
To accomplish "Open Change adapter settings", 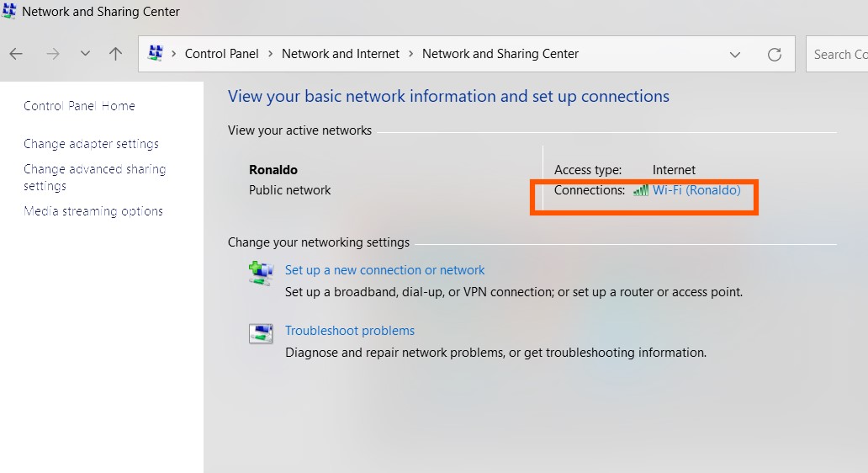I will click(92, 144).
